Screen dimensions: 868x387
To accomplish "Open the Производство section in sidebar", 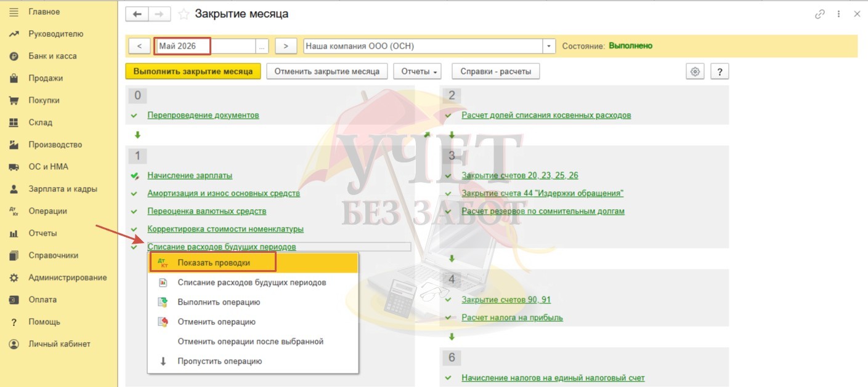I will pos(55,145).
